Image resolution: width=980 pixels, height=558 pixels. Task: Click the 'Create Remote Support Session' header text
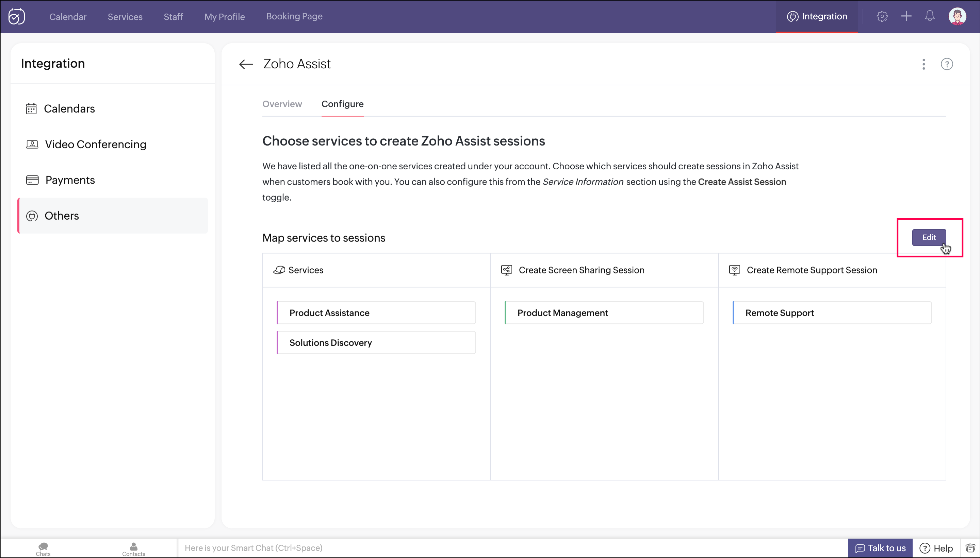pos(812,270)
